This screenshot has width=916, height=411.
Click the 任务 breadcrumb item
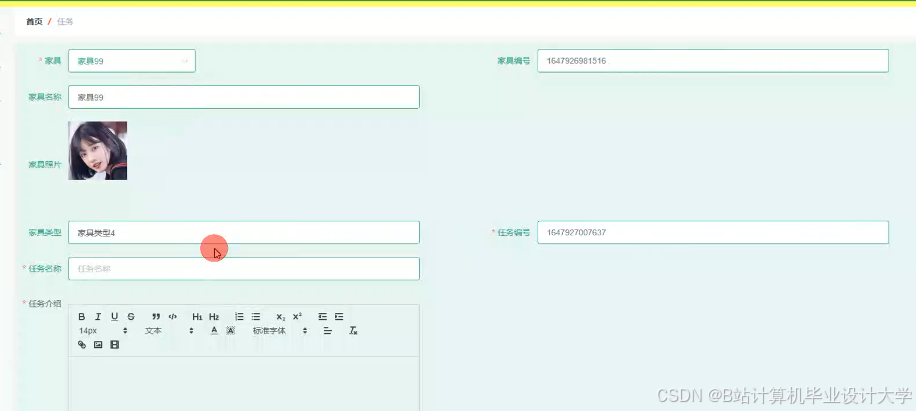65,22
